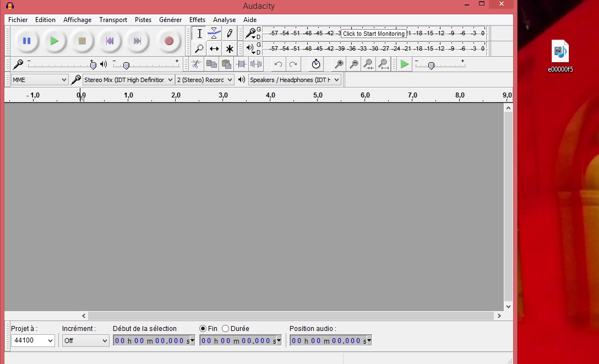Open the Pistes menu
Image resolution: width=599 pixels, height=364 pixels.
tap(143, 20)
